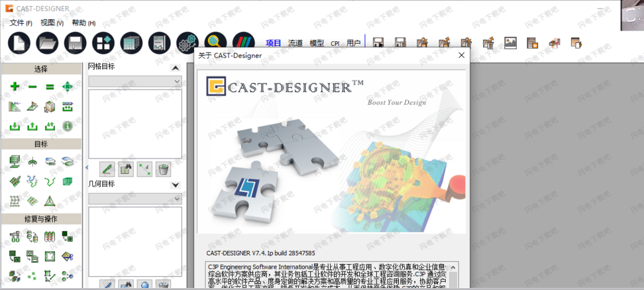Create a new file with the blank page icon
Screen dimensions: 644x290
19,42
